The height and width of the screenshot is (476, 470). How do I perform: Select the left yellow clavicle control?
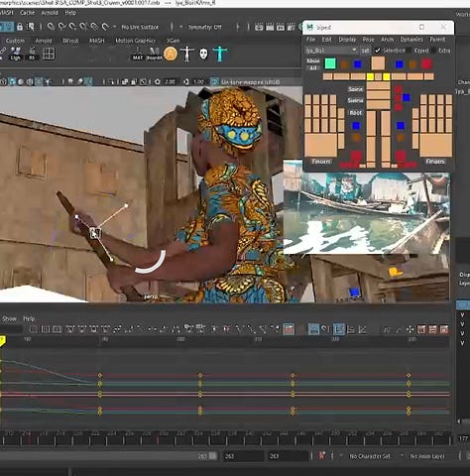tap(370, 77)
